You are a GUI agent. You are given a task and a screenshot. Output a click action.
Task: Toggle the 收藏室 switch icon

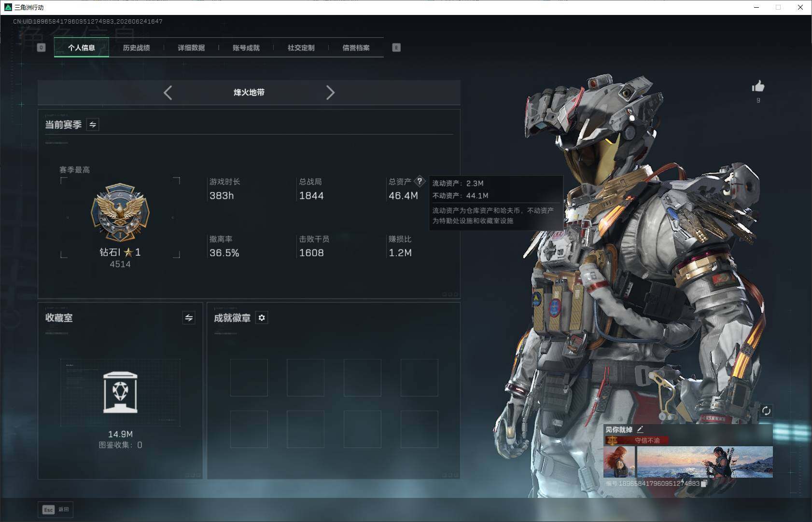[189, 317]
